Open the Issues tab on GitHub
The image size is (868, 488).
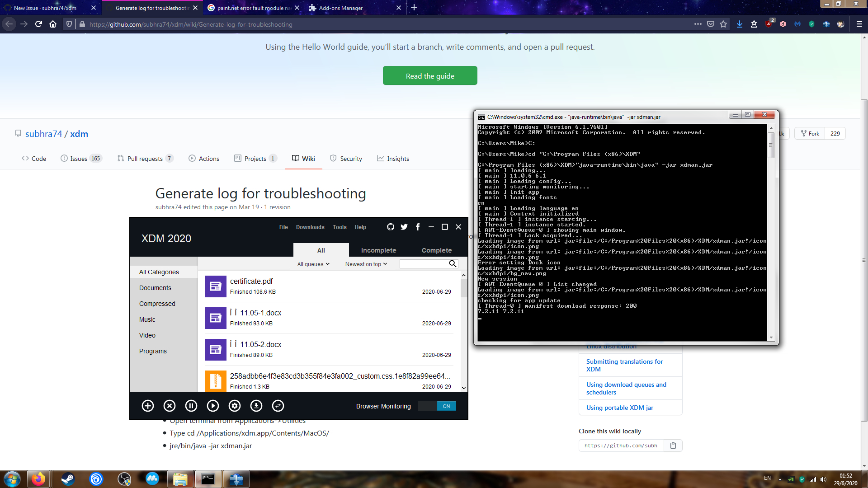[81, 159]
